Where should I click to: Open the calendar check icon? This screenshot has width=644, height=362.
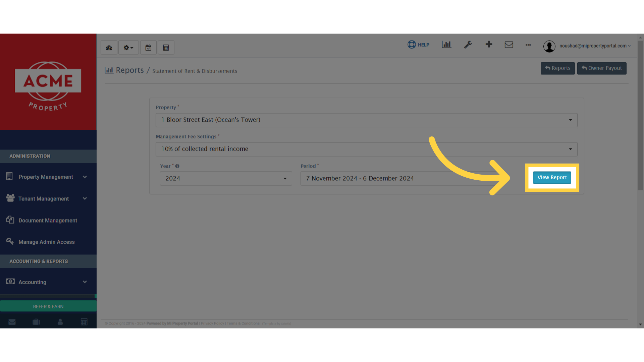pos(148,48)
